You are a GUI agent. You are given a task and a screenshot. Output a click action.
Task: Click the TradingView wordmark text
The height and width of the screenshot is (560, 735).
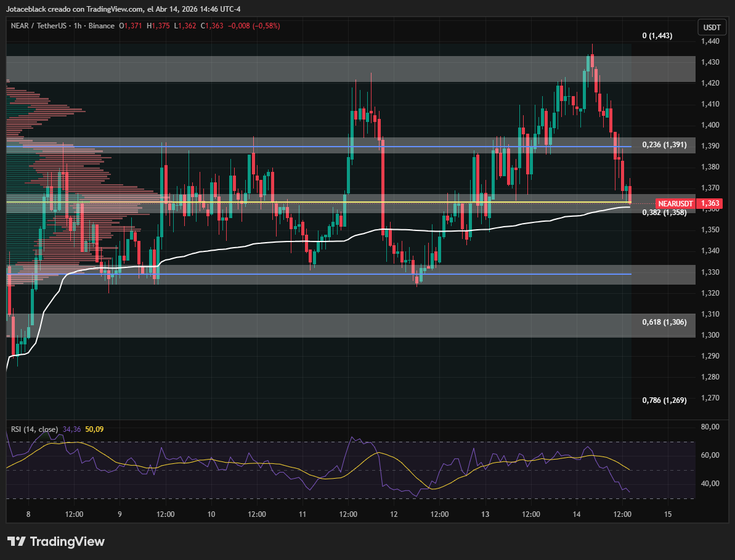[x=67, y=542]
